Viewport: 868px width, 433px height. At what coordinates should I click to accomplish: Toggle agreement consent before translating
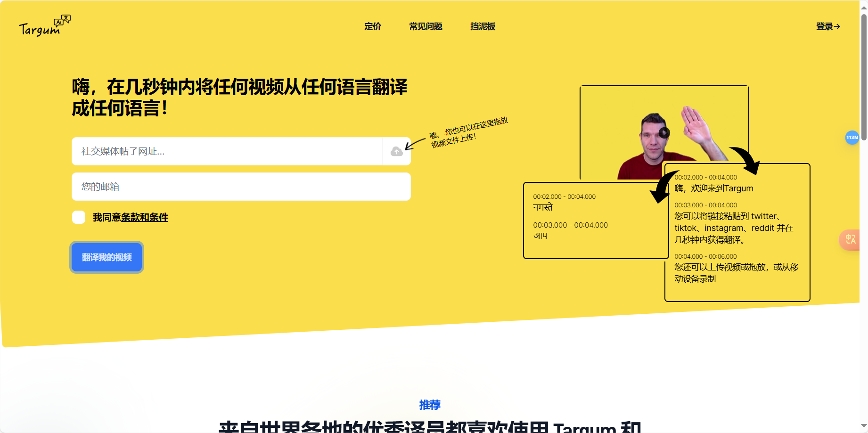coord(79,217)
